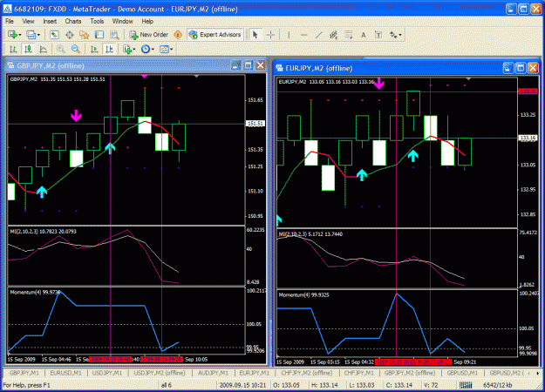Switch to the USDJPY,M2 (offline) tab
Viewport: 545px width, 392px height.
pyautogui.click(x=160, y=373)
